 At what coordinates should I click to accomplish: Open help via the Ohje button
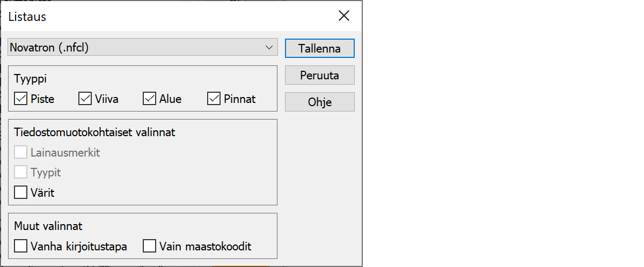point(319,102)
